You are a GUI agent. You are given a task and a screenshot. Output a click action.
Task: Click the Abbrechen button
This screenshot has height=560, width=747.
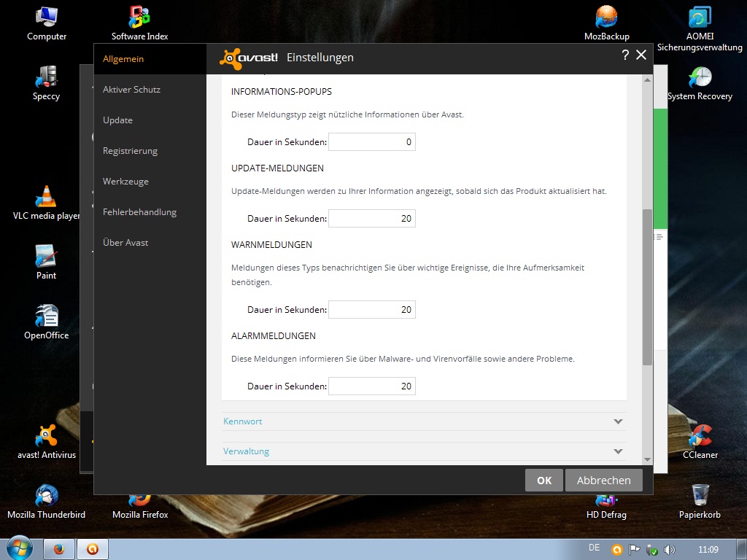603,481
